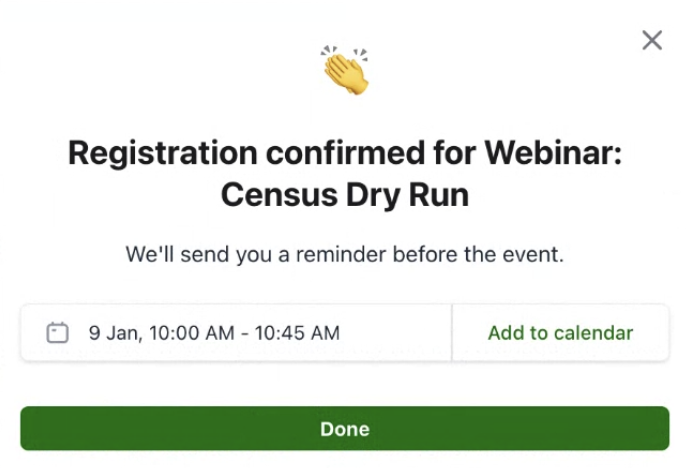The image size is (686, 468).
Task: Click the clapping hands emoji
Action: (345, 71)
